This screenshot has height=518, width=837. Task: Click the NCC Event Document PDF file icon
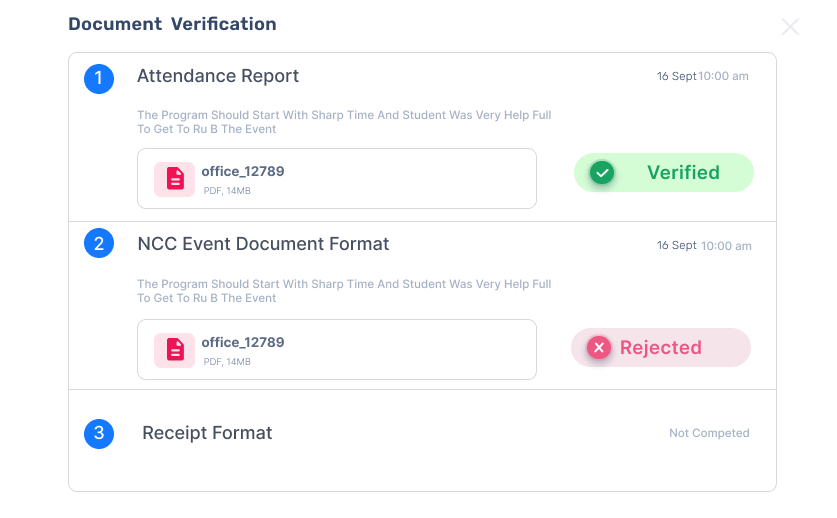click(175, 350)
